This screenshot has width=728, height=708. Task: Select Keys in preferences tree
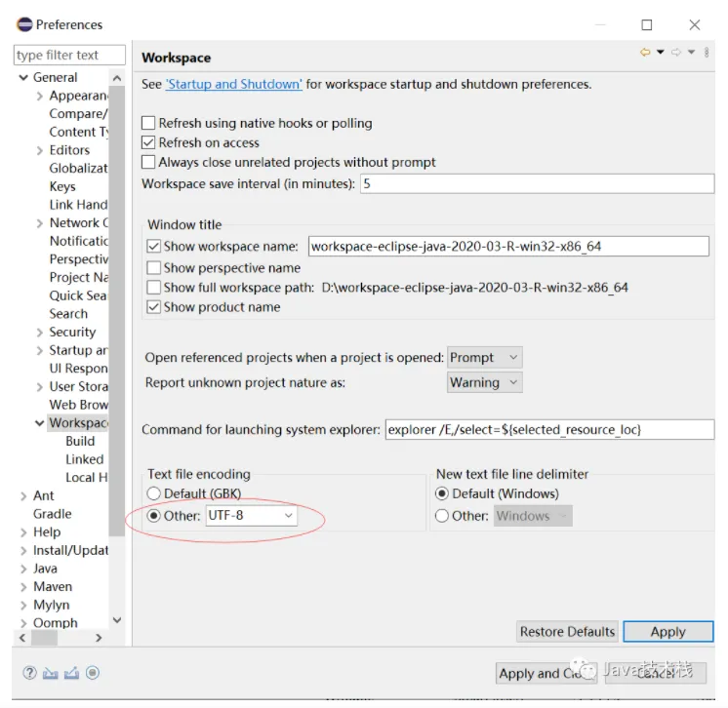62,186
